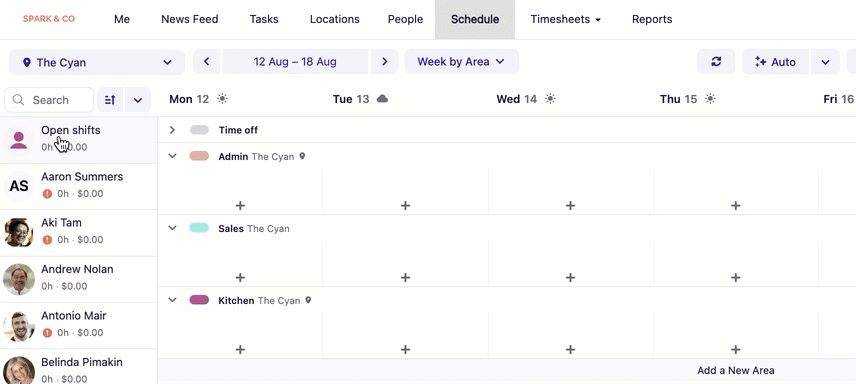Add Kitchen shift on Thursday via plus

pos(735,350)
